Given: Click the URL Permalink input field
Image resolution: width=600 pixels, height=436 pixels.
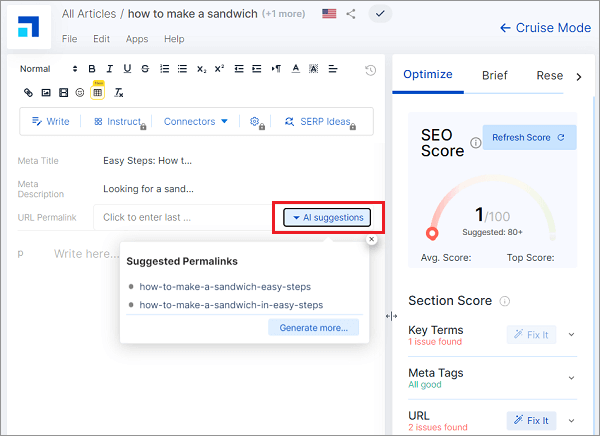Looking at the screenshot, I should [x=183, y=217].
